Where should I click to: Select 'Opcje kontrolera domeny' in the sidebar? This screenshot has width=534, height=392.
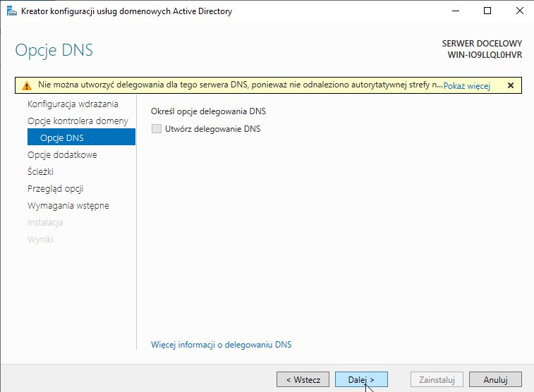[78, 121]
